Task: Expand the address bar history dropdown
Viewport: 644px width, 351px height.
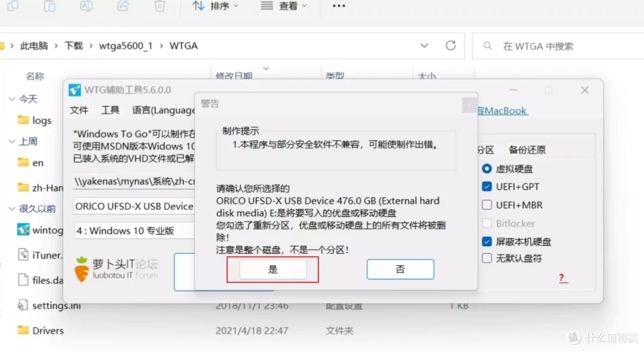Action: [425, 45]
